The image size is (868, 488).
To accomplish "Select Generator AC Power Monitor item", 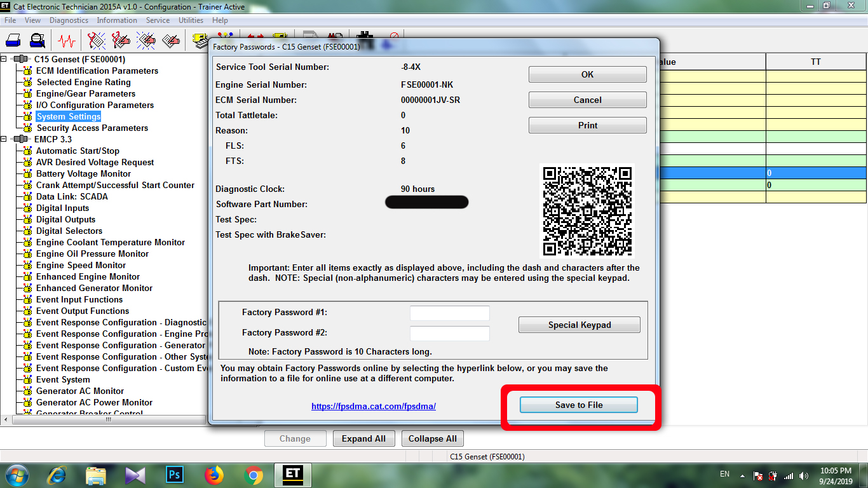I will pos(94,402).
